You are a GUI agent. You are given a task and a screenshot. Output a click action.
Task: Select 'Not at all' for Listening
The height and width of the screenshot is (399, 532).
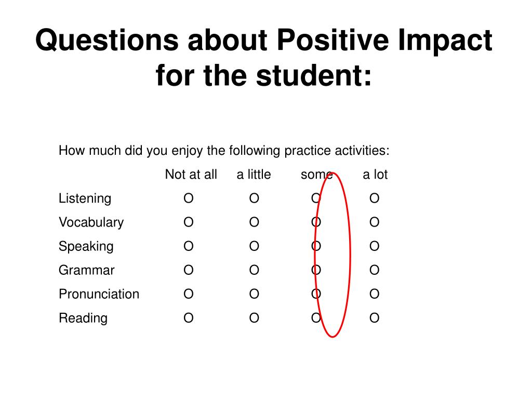tap(189, 198)
